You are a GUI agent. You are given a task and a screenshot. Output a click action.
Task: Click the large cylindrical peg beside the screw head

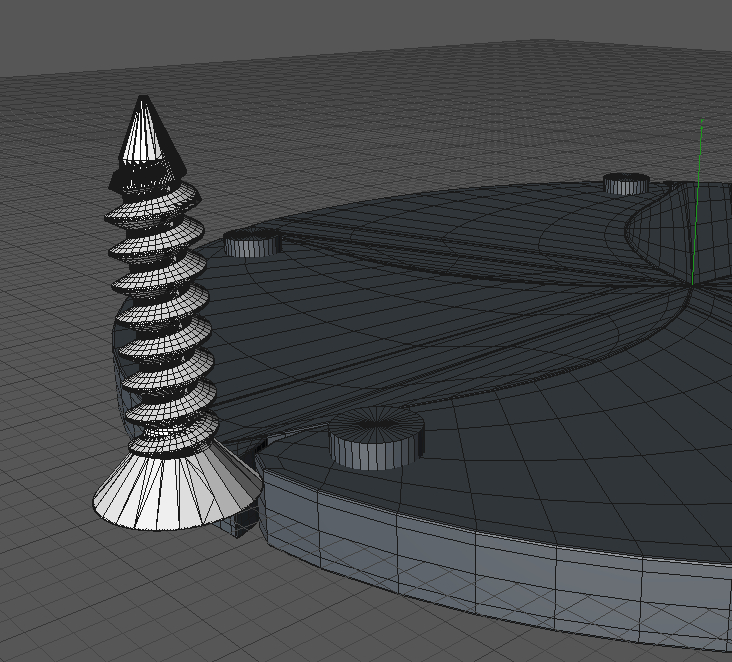(x=376, y=437)
